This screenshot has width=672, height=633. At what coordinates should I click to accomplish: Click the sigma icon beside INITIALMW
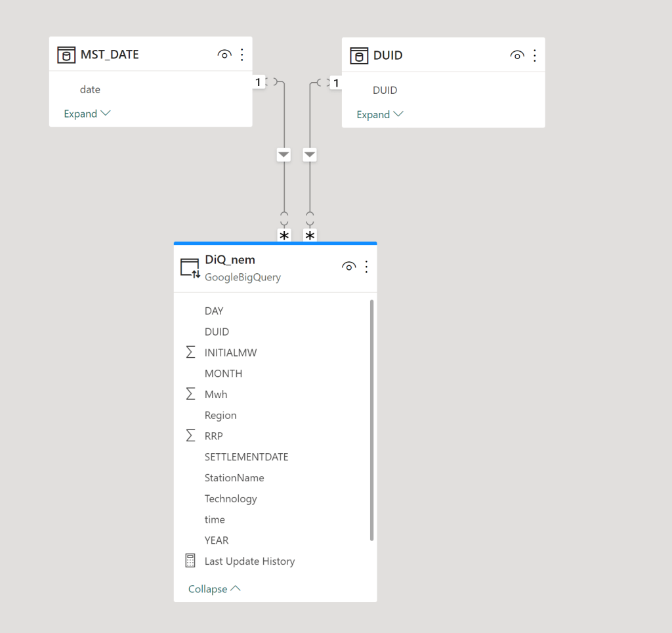190,353
